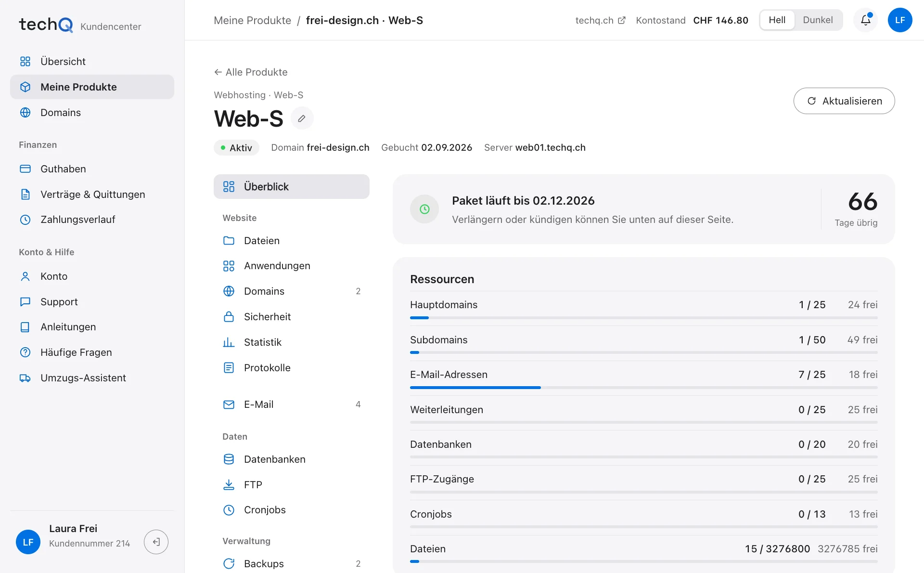Select the Überblick tab
Viewport: 924px width, 573px height.
[x=291, y=187]
